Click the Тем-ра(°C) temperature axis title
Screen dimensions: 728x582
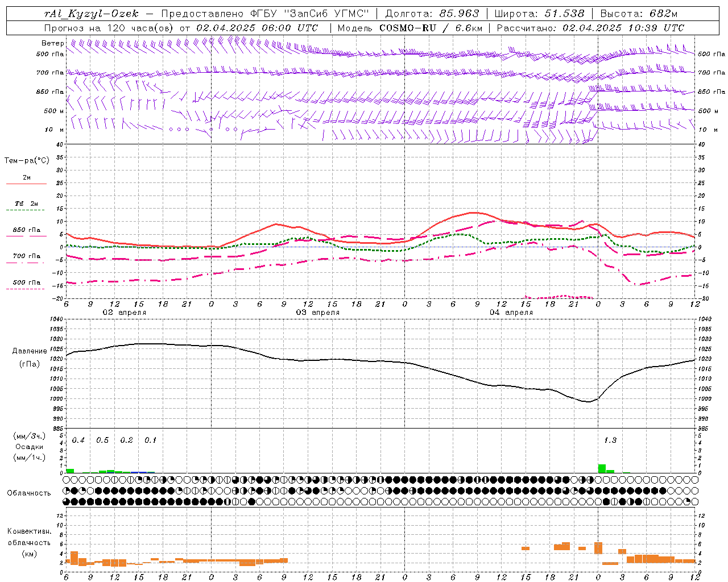coord(27,161)
